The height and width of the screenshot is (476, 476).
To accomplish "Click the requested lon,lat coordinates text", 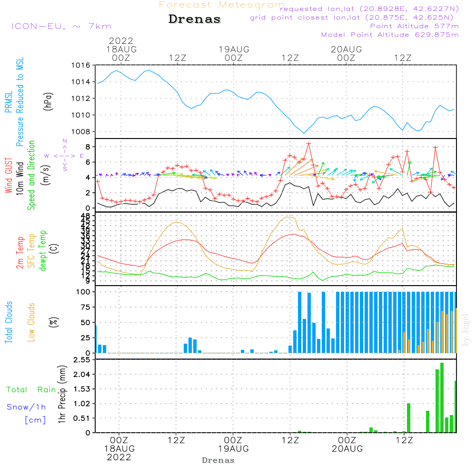I will coord(369,9).
